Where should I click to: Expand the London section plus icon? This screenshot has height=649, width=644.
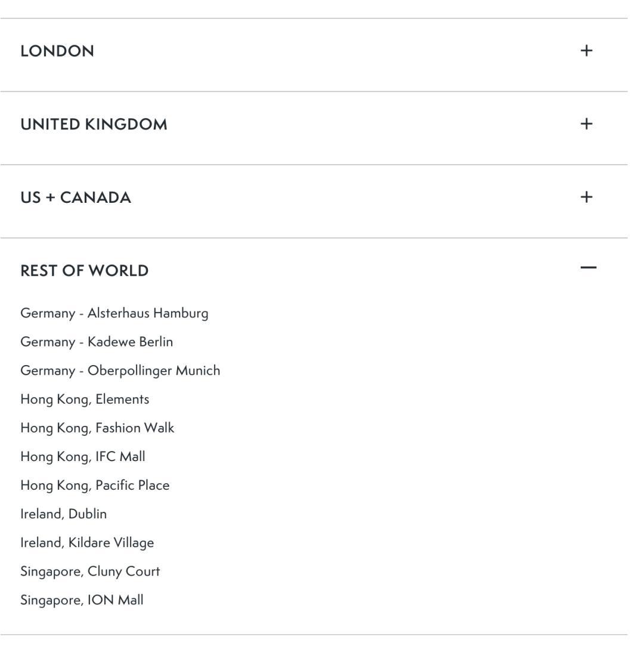(586, 51)
